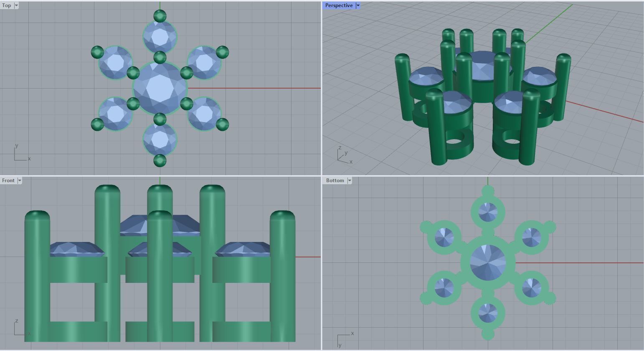Activate the Bottom viewport title label
This screenshot has width=644, height=351.
point(335,181)
